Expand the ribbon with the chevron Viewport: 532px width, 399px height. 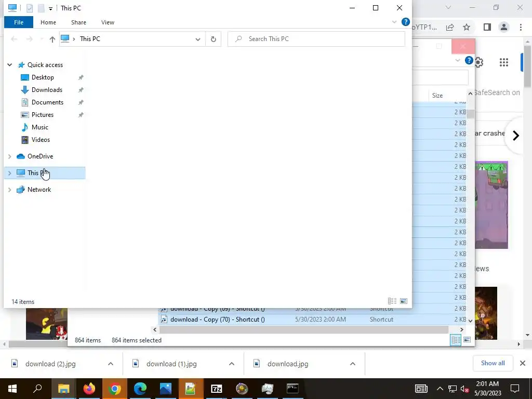tap(394, 22)
